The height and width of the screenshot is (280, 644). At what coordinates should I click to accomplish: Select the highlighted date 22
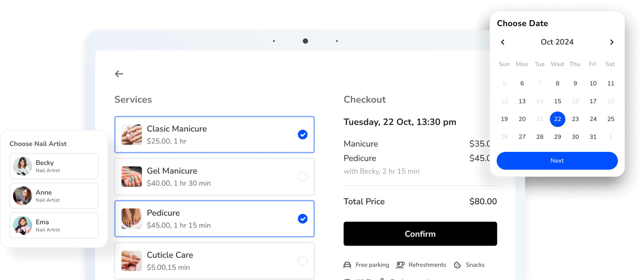(557, 119)
